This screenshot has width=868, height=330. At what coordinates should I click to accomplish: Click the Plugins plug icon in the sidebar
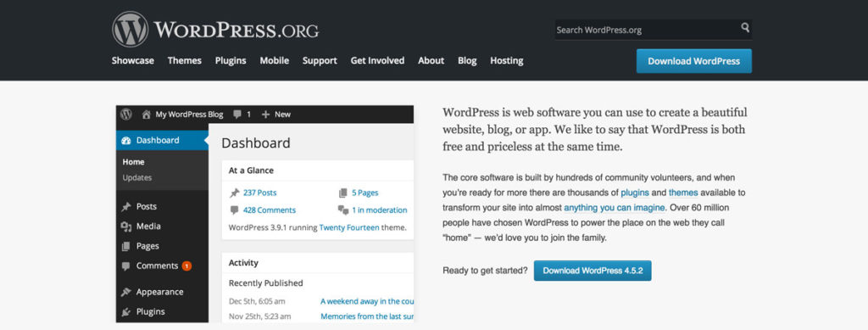click(126, 311)
